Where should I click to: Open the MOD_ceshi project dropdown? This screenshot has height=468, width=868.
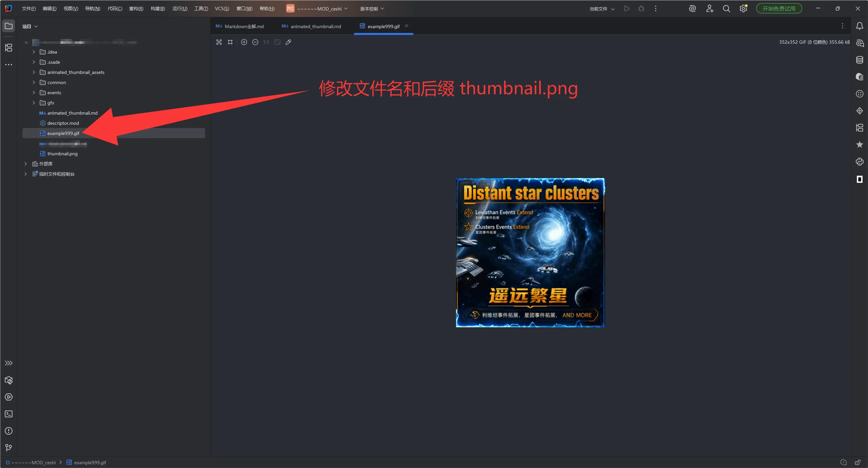(317, 9)
